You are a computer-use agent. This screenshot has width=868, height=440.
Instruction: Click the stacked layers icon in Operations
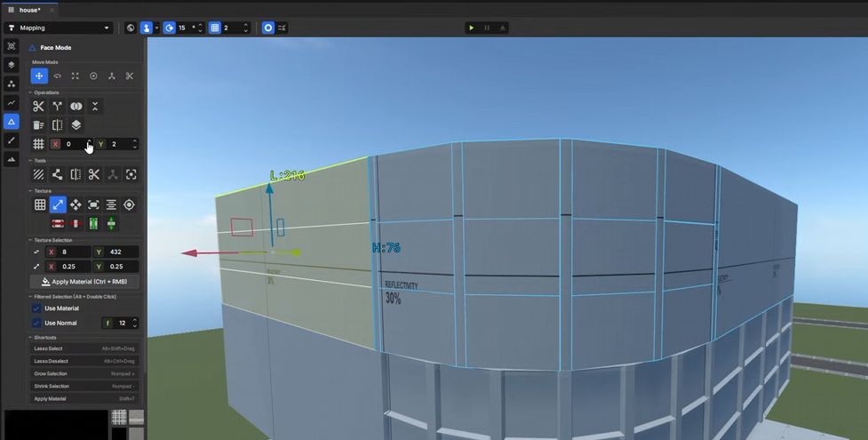(x=76, y=125)
